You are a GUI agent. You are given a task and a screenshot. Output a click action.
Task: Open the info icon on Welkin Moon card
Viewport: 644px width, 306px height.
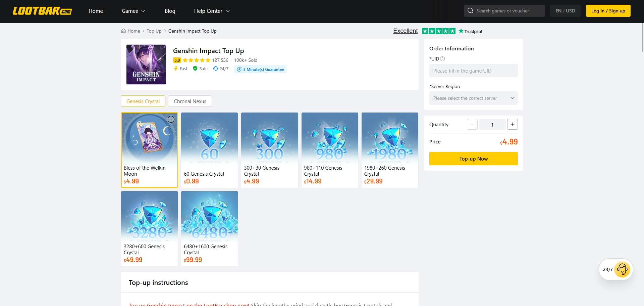pyautogui.click(x=171, y=119)
